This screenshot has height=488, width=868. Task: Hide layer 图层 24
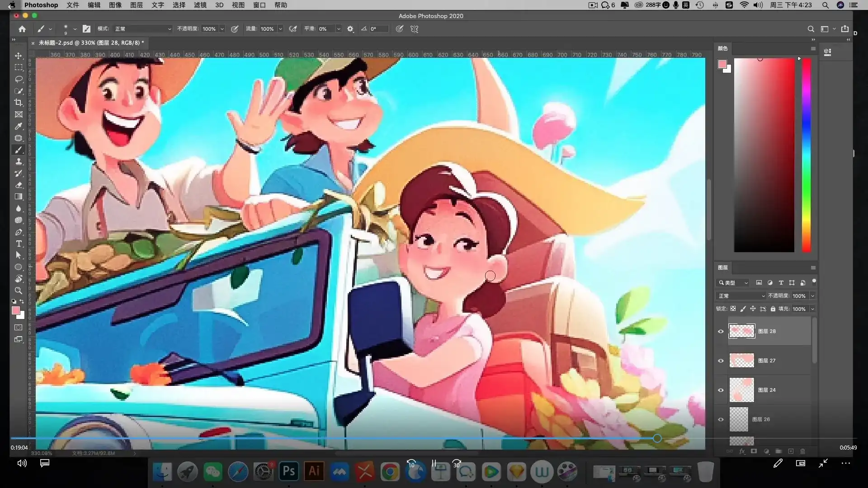click(x=721, y=390)
